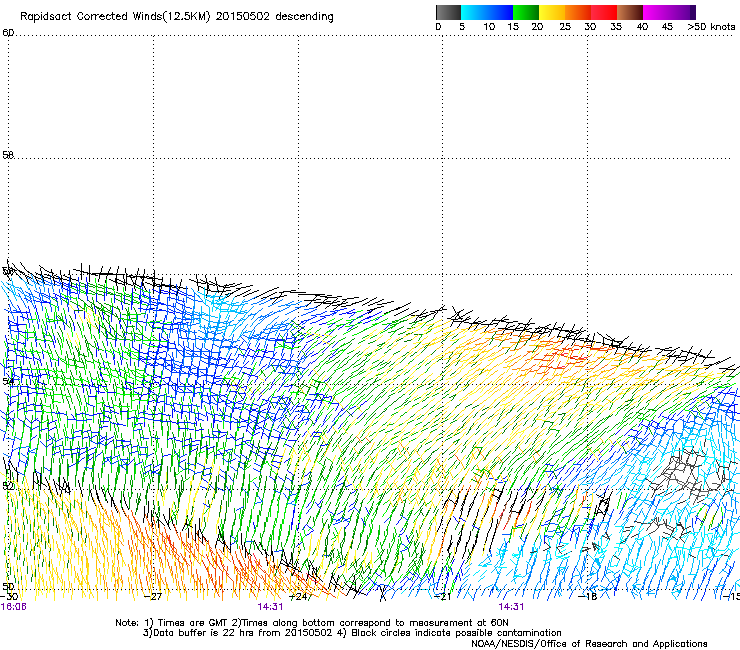The height and width of the screenshot is (650, 740).
Task: Click the '10' label under the color scale
Action: (489, 27)
